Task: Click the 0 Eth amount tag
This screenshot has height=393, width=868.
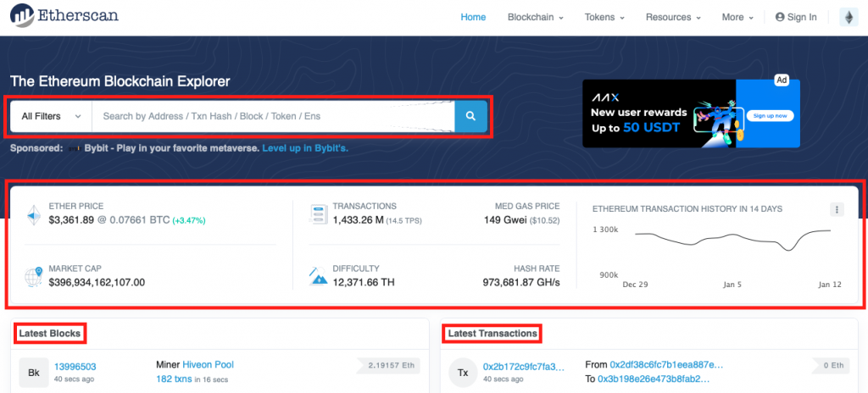Action: tap(832, 366)
